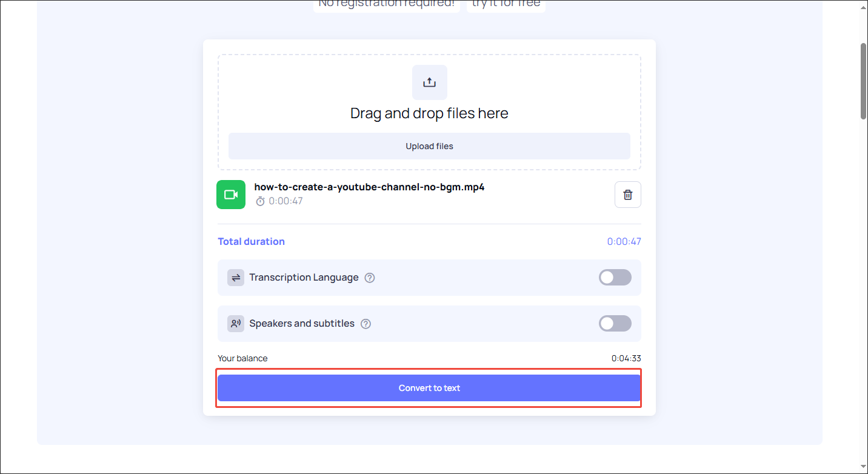Click the trash icon to delete the video
The width and height of the screenshot is (868, 474).
627,195
